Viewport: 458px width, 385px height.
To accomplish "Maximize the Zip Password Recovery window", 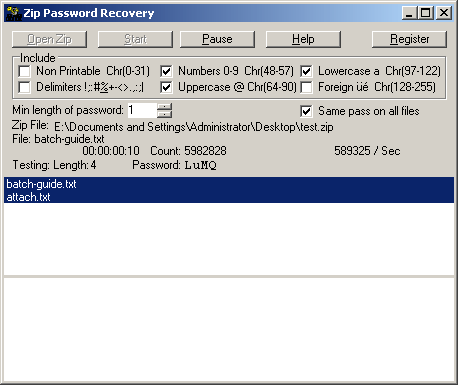I will [x=426, y=13].
